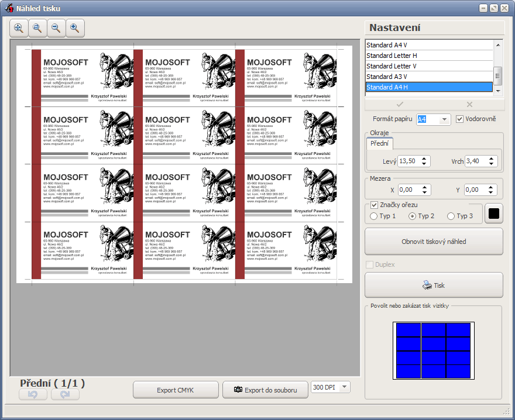
Task: Click the previous page curved arrow under Přední
Action: [33, 394]
